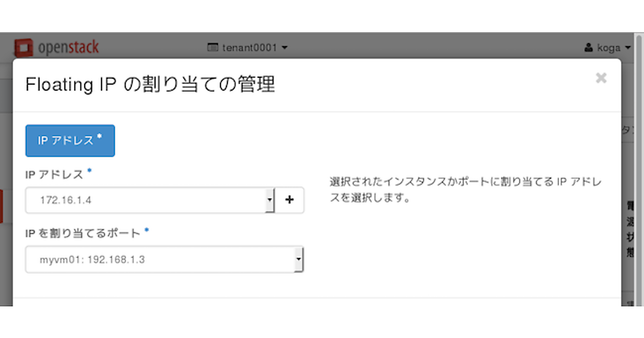Image resolution: width=644 pixels, height=338 pixels.
Task: Click the help text describing IP selection
Action: [465, 190]
